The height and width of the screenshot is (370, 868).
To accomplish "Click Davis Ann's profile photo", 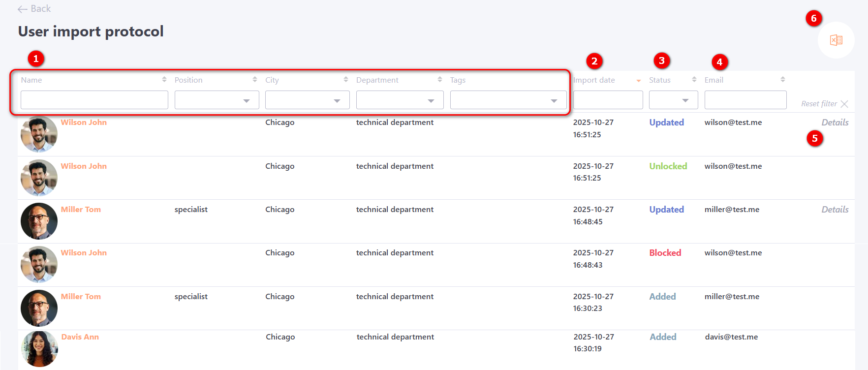I will point(39,349).
